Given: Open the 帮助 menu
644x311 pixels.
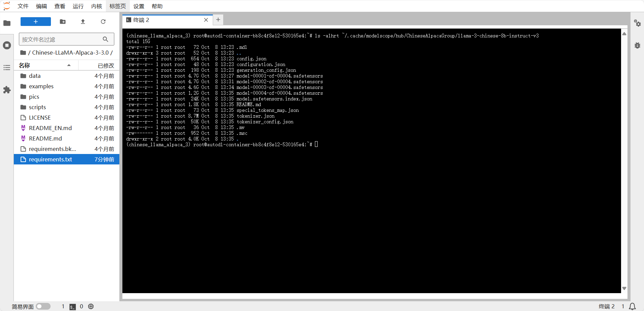Looking at the screenshot, I should pyautogui.click(x=157, y=6).
